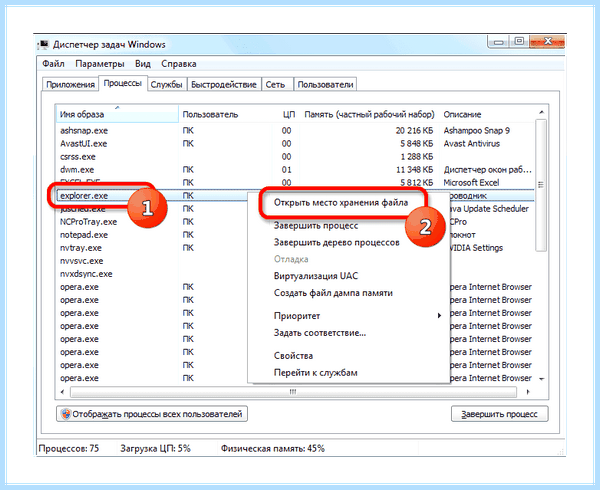Screen dimensions: 600x490
Task: Select the NCProTray.exe process
Action: (88, 222)
